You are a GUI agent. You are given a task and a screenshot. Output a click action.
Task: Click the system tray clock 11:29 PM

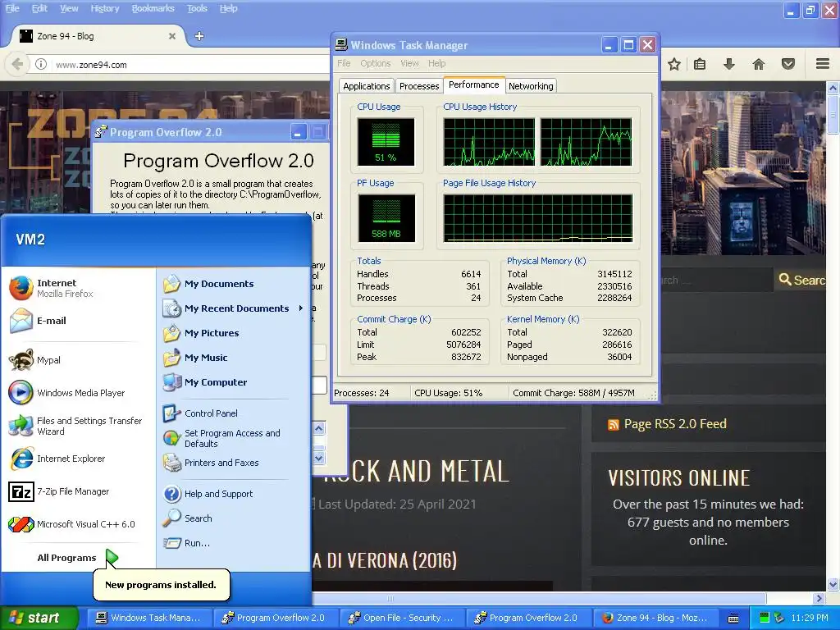[x=810, y=618]
